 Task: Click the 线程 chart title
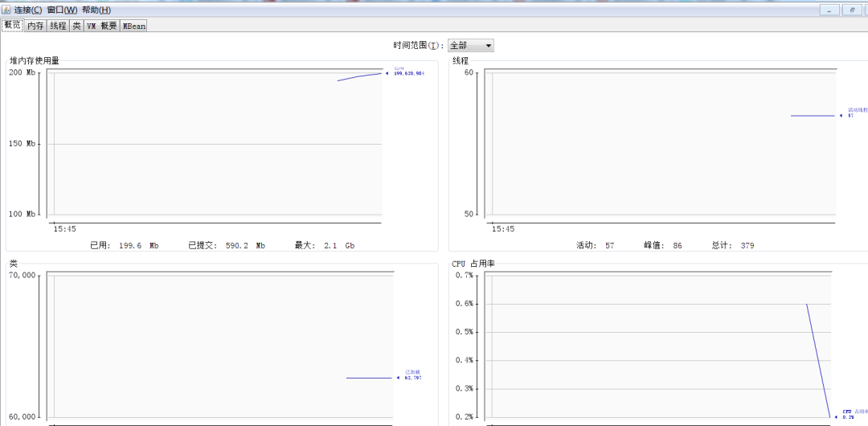461,61
